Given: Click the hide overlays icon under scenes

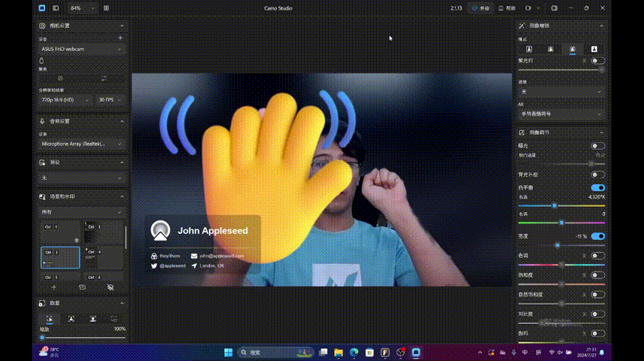Looking at the screenshot, I should click(x=110, y=287).
